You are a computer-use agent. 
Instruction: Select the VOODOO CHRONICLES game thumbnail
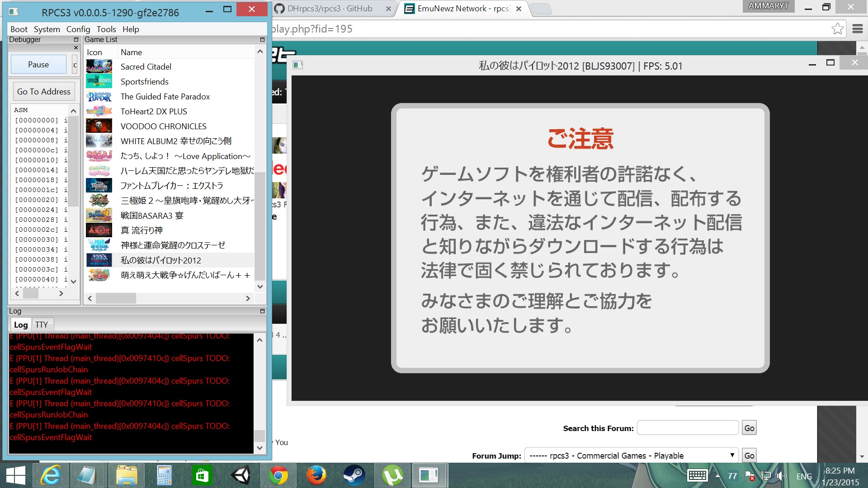pyautogui.click(x=99, y=126)
